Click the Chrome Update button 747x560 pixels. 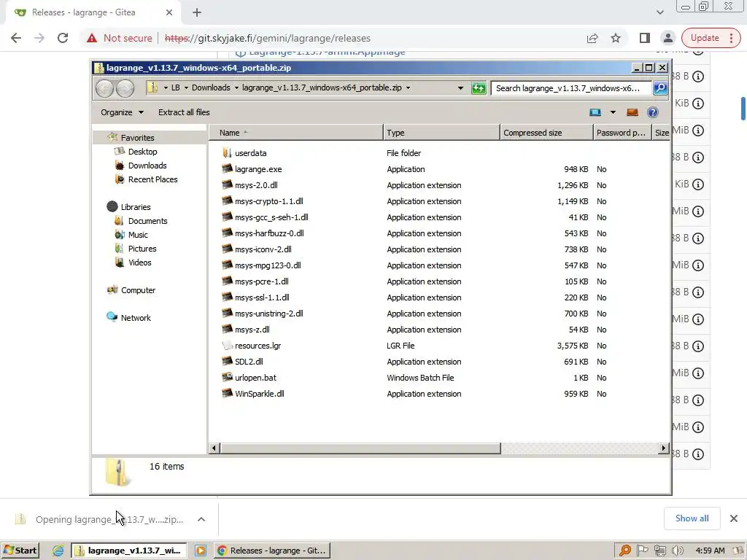pyautogui.click(x=711, y=38)
